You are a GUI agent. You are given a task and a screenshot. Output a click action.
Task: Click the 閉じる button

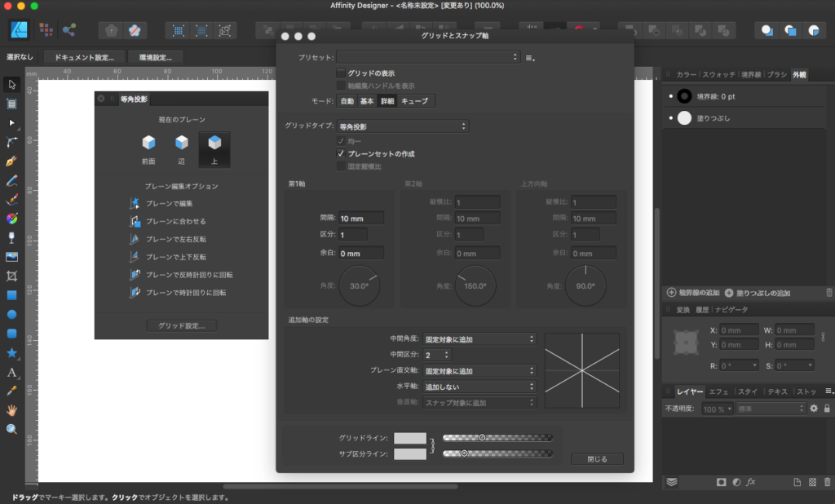pos(597,459)
